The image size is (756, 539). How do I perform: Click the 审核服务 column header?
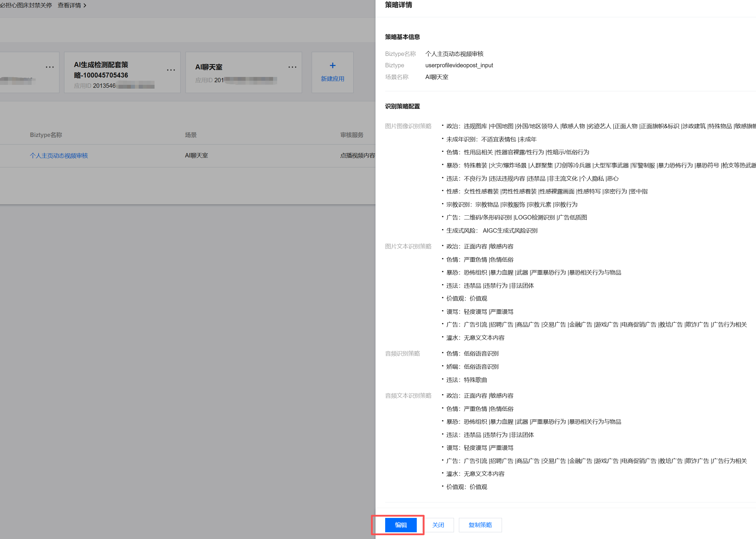click(352, 135)
